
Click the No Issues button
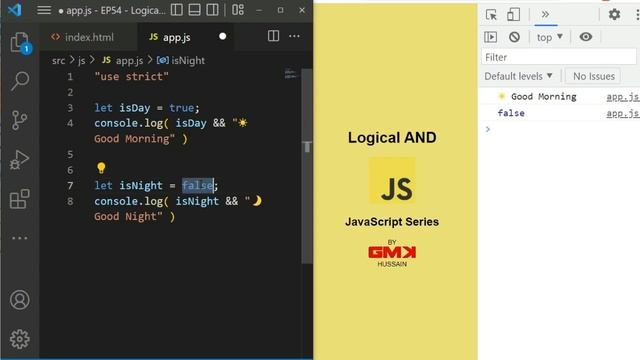(593, 76)
